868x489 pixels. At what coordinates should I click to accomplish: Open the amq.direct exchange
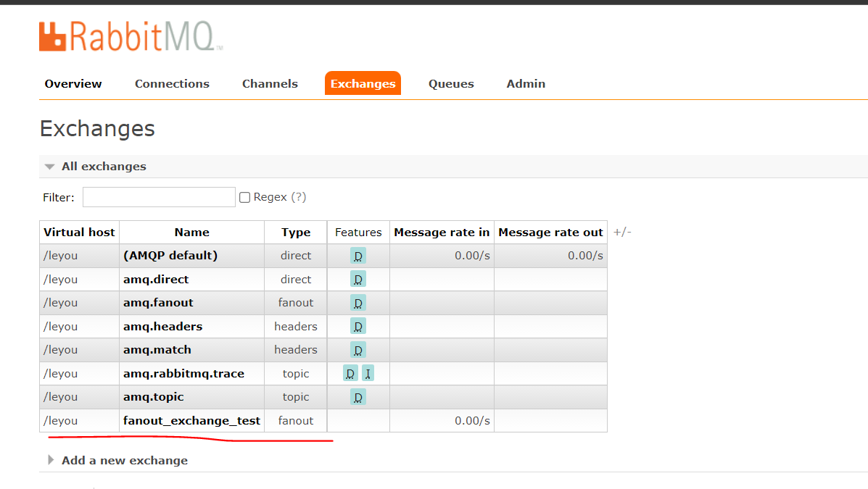tap(156, 280)
